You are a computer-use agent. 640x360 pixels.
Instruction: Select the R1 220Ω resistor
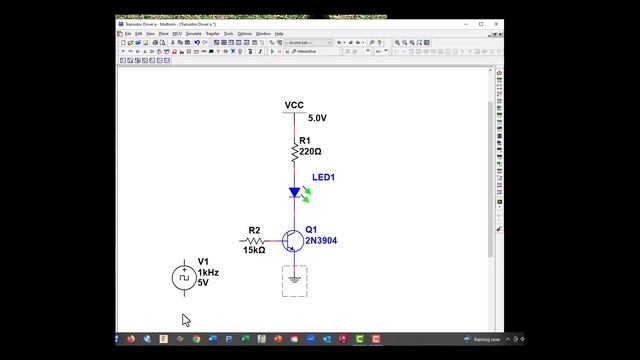[295, 151]
